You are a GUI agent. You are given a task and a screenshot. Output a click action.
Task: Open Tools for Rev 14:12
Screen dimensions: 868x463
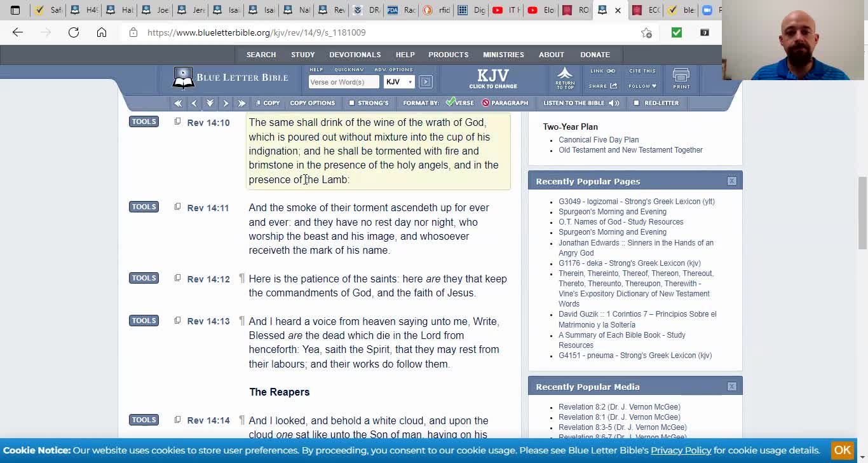tap(144, 278)
